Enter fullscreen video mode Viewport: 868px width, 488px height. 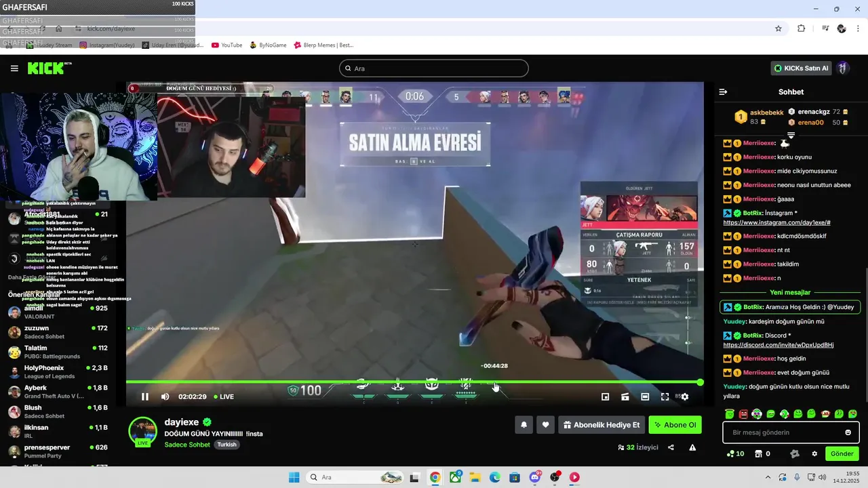point(665,396)
